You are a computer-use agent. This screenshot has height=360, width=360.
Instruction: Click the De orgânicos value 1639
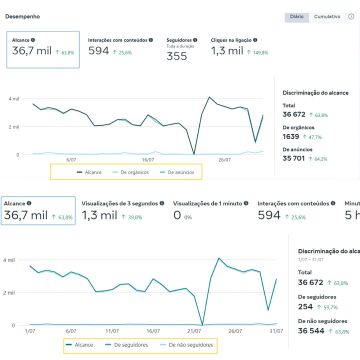point(291,136)
